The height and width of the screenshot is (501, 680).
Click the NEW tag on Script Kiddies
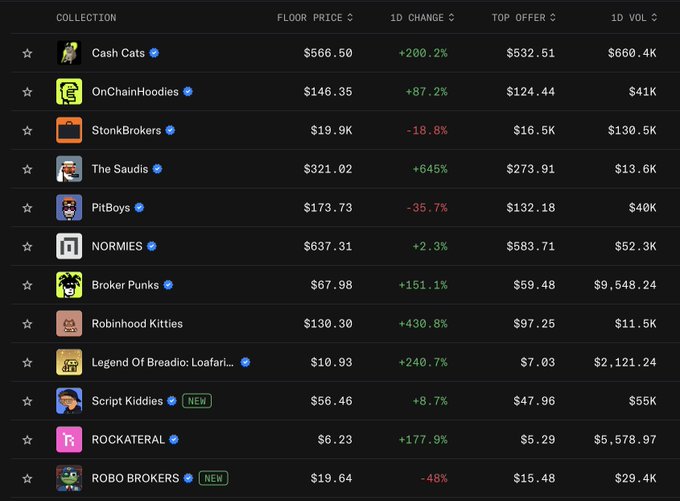point(197,400)
